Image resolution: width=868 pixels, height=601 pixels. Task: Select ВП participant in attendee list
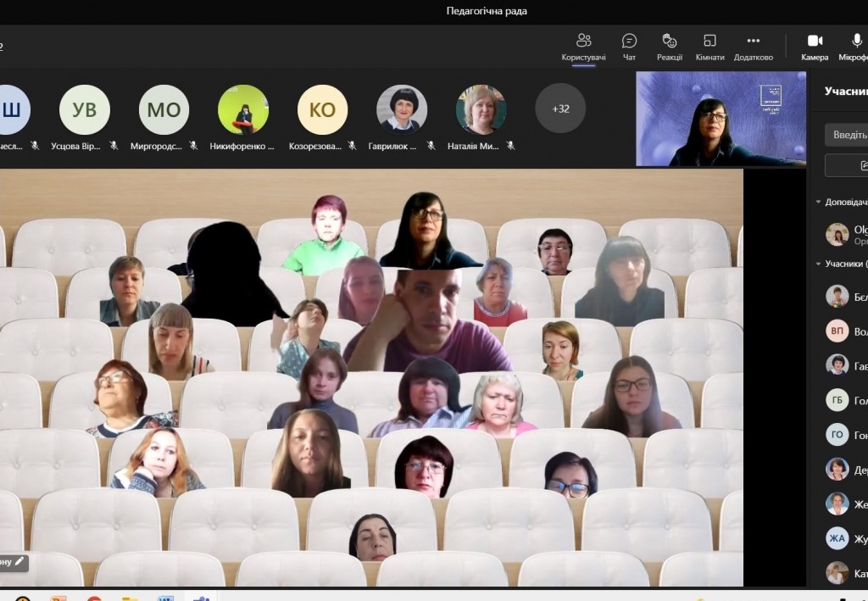point(837,331)
